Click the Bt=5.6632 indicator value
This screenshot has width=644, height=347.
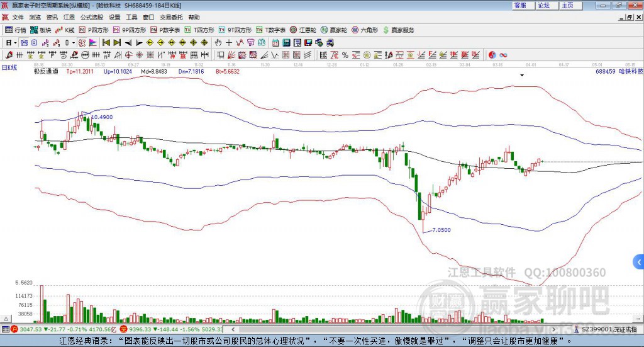(228, 71)
